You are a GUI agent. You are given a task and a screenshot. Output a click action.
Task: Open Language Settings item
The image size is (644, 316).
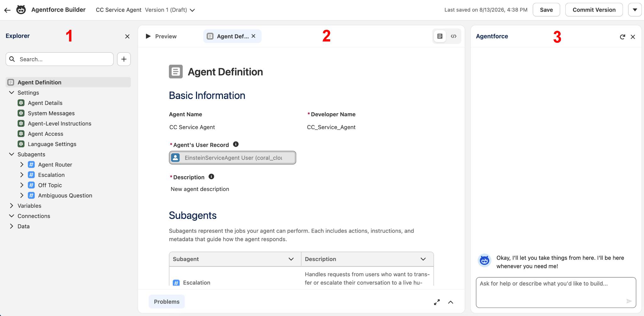point(52,144)
